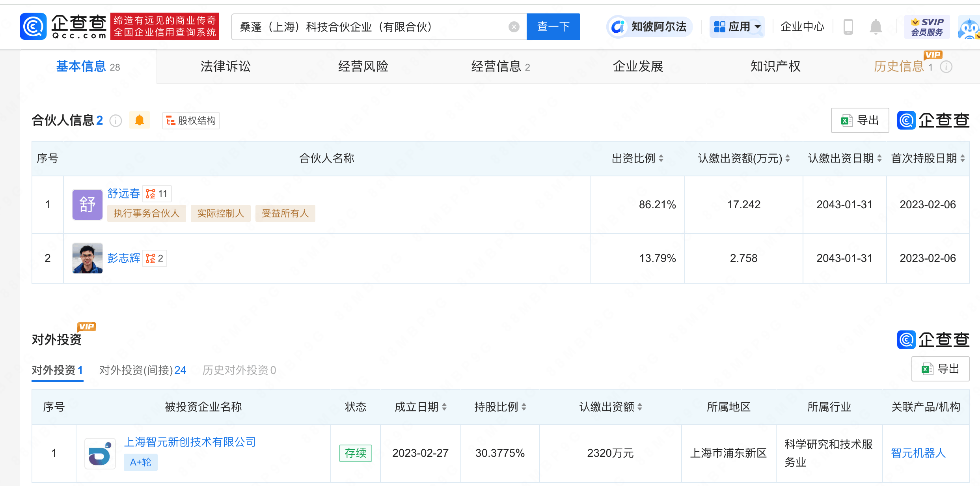The width and height of the screenshot is (980, 486).
Task: Click 实际控制人 tag
Action: (220, 213)
